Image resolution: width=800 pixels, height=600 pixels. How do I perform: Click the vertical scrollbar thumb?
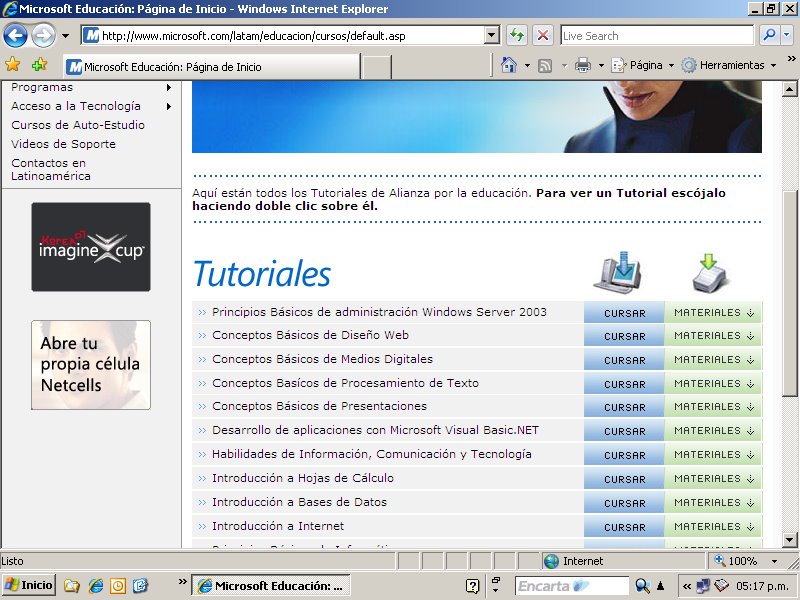tap(789, 293)
